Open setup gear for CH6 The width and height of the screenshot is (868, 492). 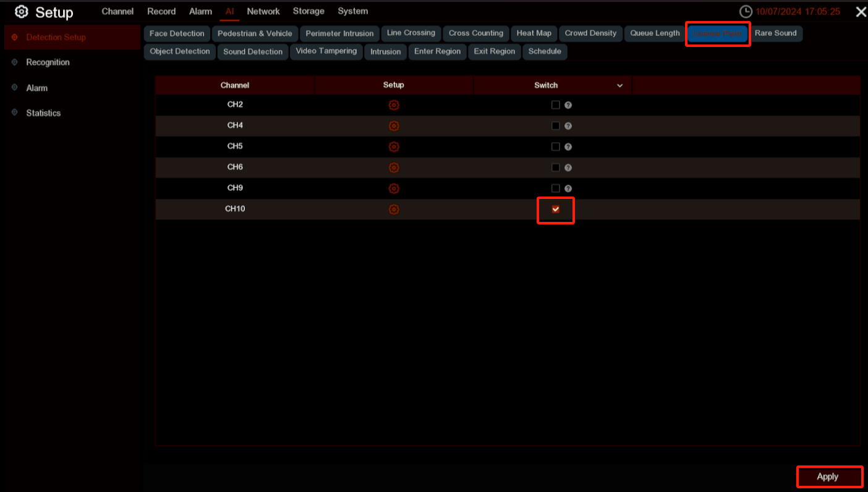point(394,168)
